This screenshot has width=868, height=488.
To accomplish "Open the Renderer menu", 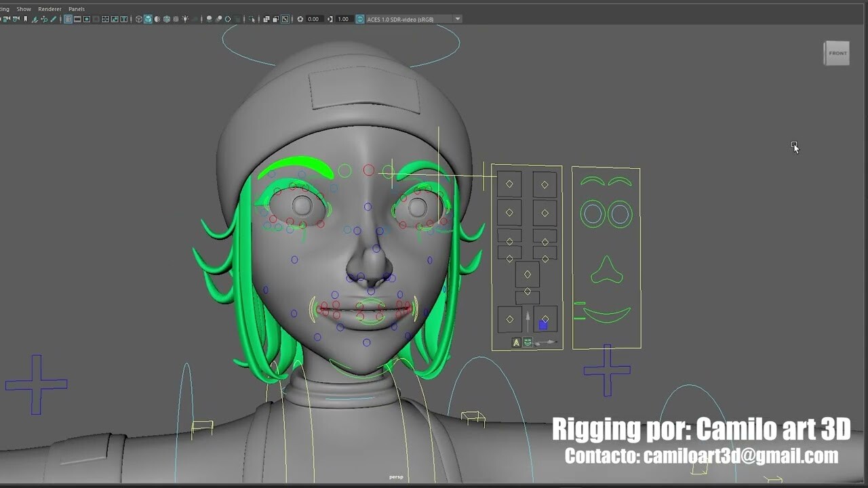I will pos(50,8).
